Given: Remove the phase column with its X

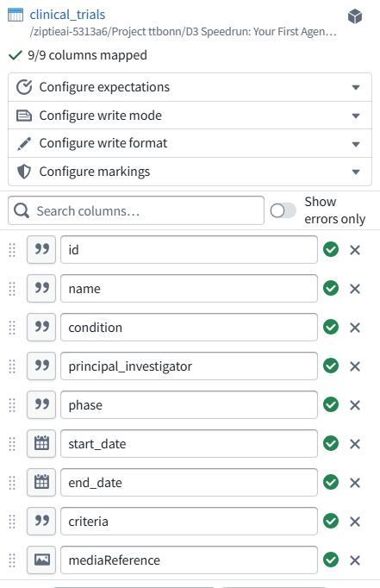Looking at the screenshot, I should point(355,405).
